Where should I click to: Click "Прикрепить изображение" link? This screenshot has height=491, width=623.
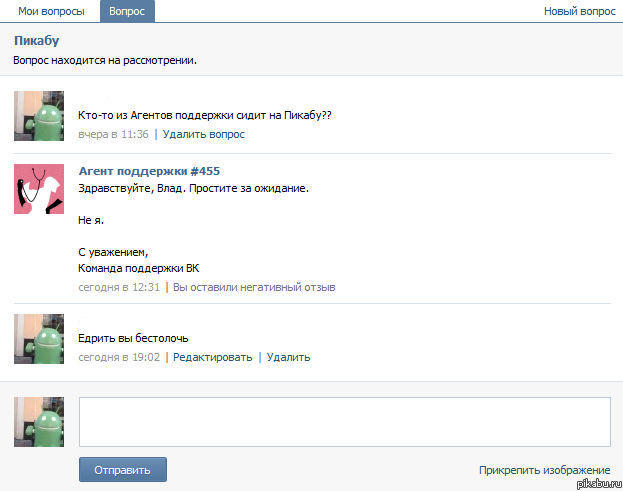click(544, 470)
